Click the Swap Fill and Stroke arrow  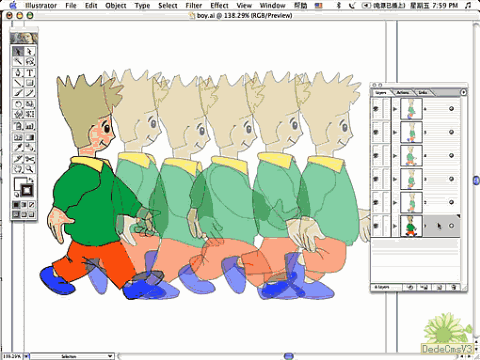coord(31,180)
